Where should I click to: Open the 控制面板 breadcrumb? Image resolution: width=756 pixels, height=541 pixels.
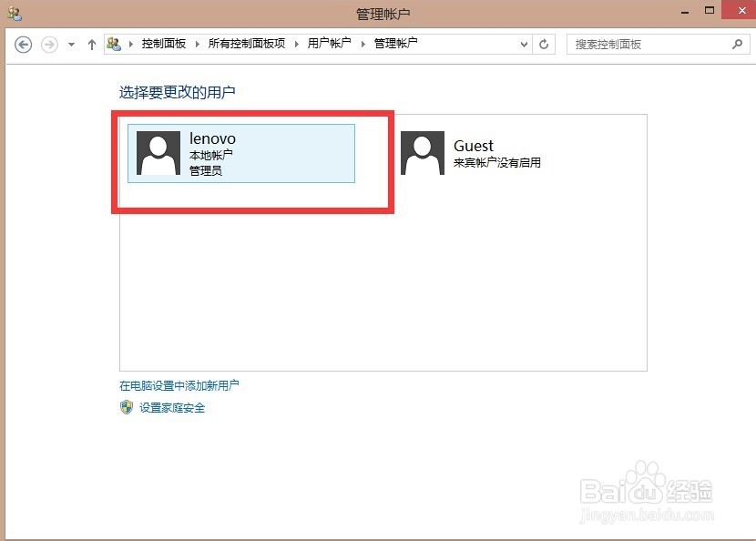coord(163,44)
